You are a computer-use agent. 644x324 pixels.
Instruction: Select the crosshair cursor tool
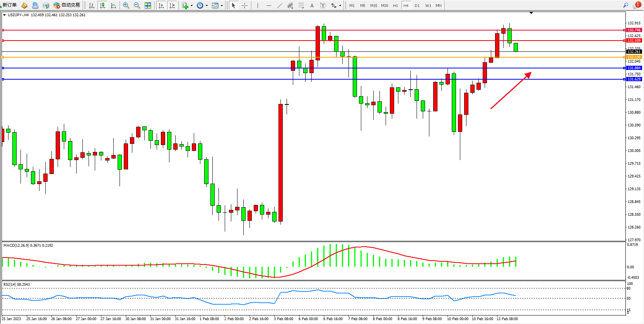(x=244, y=5)
